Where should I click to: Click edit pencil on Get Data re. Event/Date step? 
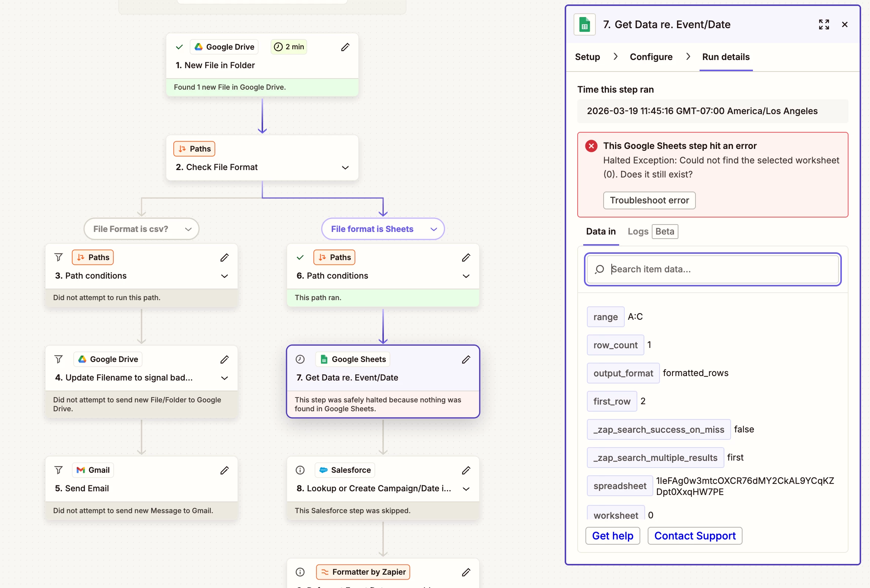[x=466, y=359]
